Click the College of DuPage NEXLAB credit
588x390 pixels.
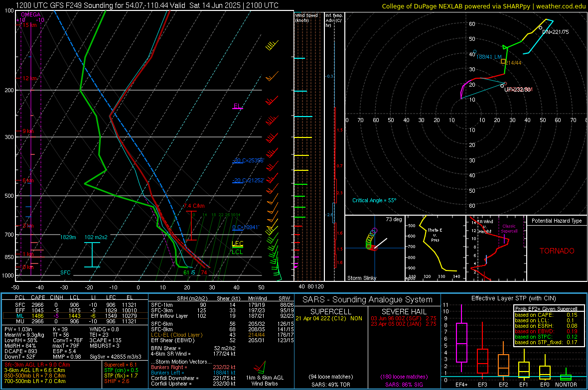pyautogui.click(x=483, y=6)
